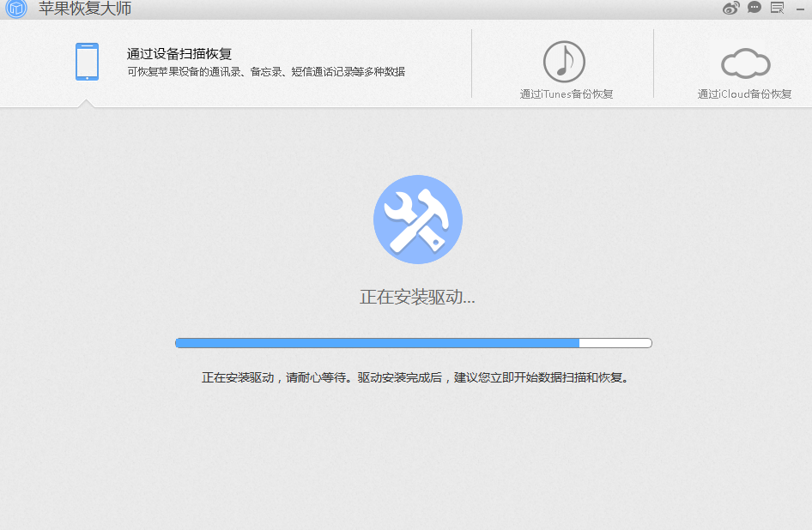The height and width of the screenshot is (530, 812).
Task: Switch to 通过iCloud备份恢复 tab label
Action: pyautogui.click(x=745, y=94)
